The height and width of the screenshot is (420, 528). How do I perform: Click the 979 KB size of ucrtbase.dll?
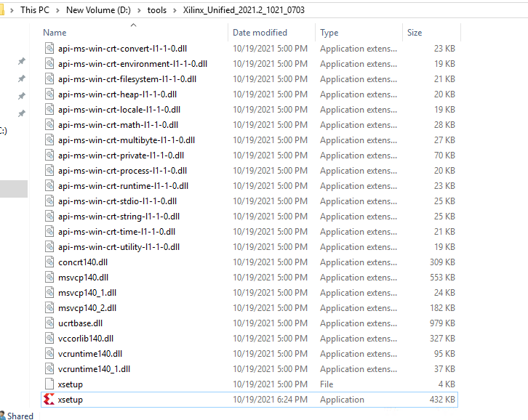[x=442, y=323]
